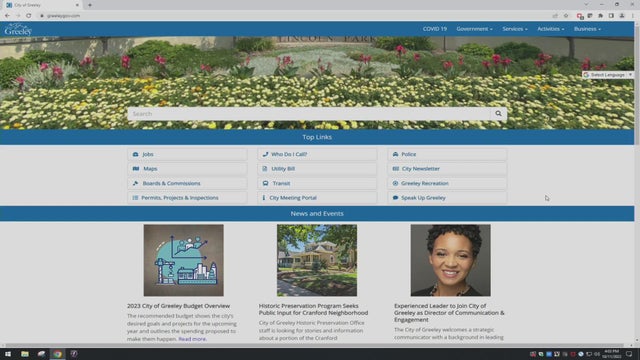Click the site Search input field
The image size is (640, 360).
(x=309, y=114)
